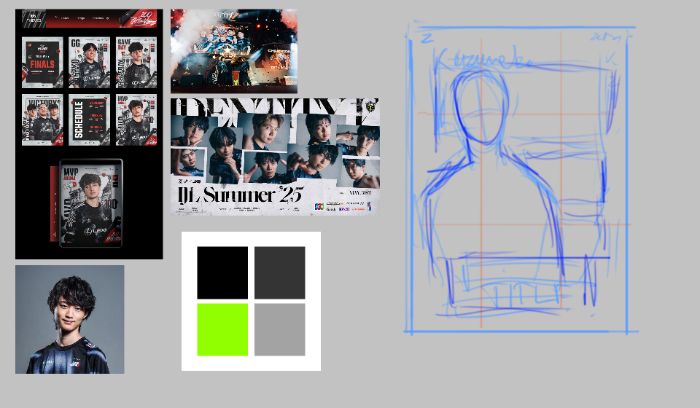The width and height of the screenshot is (700, 408).
Task: Select the LJL Summer '25 poster
Action: tap(275, 157)
